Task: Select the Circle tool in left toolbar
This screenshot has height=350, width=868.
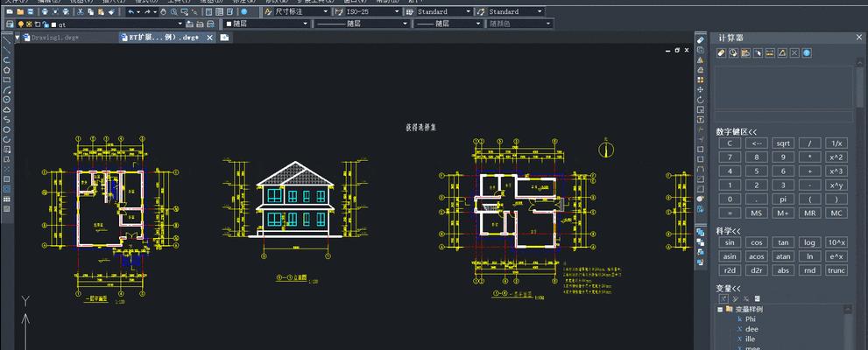Action: click(x=7, y=99)
